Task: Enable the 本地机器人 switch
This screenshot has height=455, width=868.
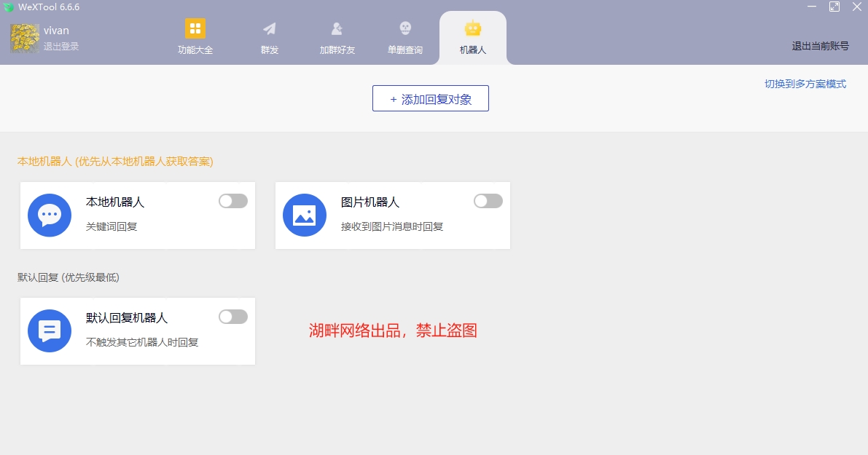Action: tap(232, 201)
